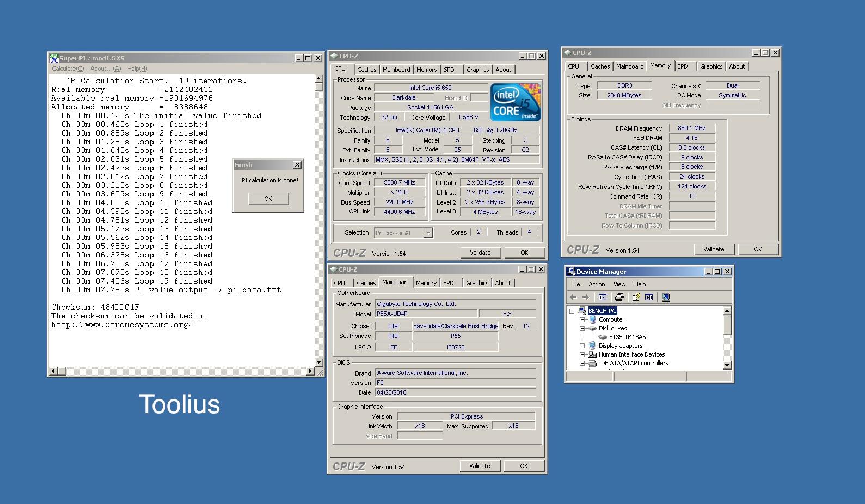Collapse the BENCH-PC root node
The image size is (865, 504).
pyautogui.click(x=572, y=311)
